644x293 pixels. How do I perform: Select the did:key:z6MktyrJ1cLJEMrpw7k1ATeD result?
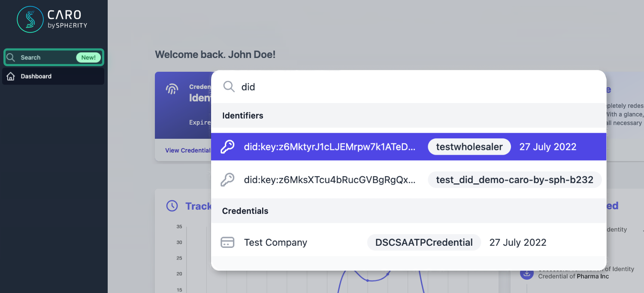pos(330,147)
